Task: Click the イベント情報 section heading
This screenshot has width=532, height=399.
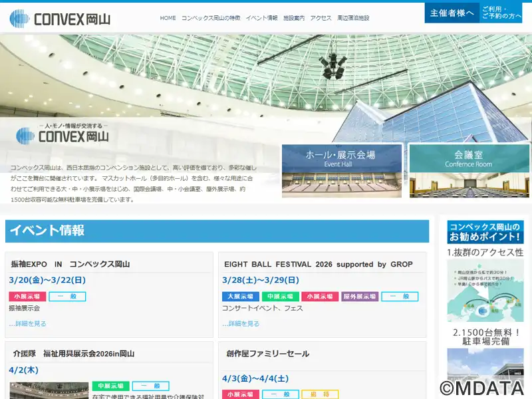Action: 217,231
